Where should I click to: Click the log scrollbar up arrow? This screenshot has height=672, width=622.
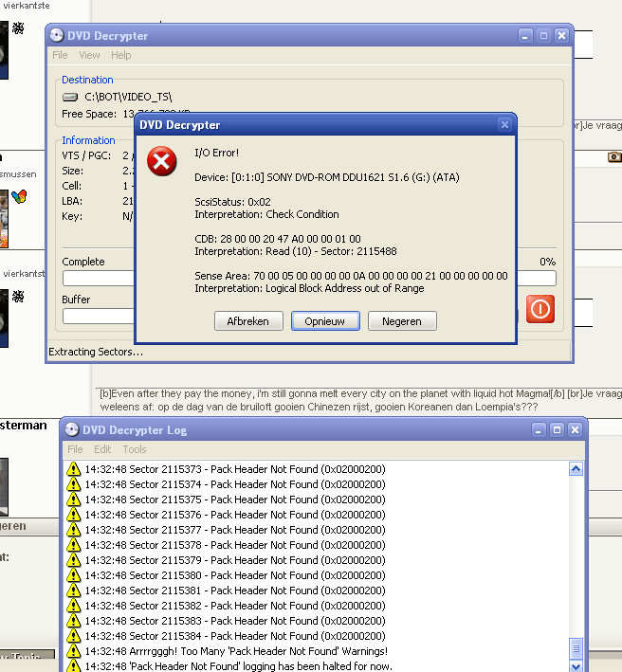pos(576,469)
